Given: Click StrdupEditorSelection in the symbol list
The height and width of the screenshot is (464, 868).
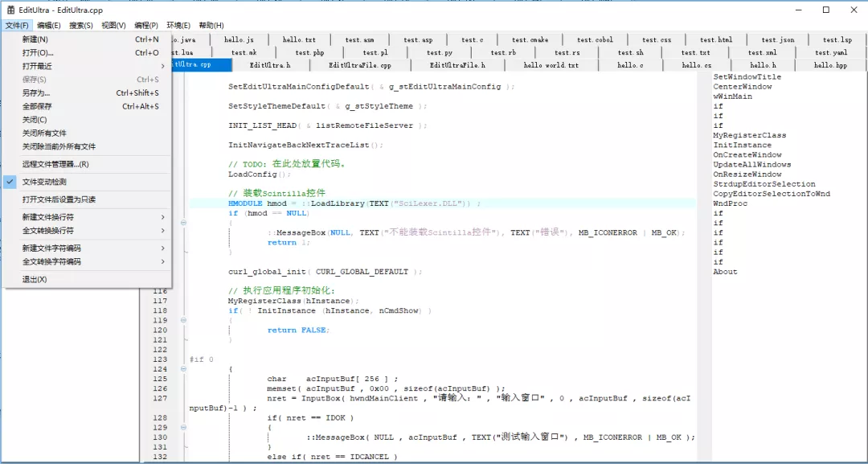Looking at the screenshot, I should point(764,184).
